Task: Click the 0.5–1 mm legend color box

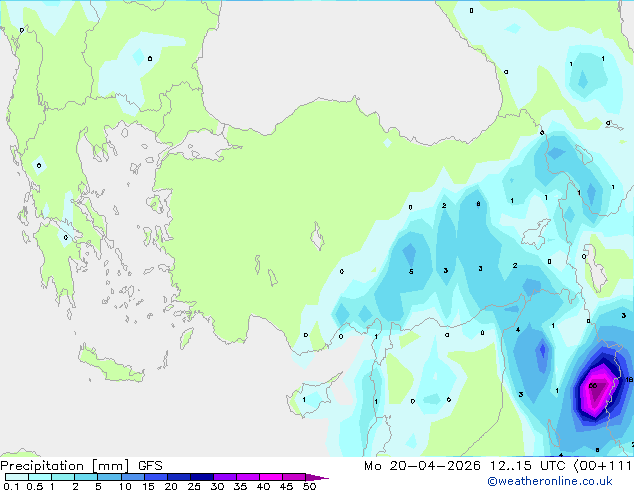Action: pyautogui.click(x=40, y=477)
